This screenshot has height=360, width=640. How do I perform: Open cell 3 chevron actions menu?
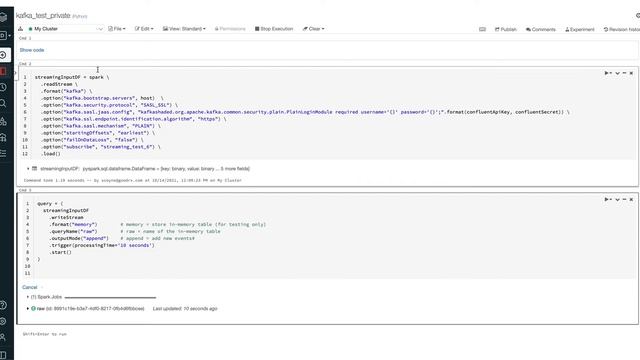click(617, 199)
